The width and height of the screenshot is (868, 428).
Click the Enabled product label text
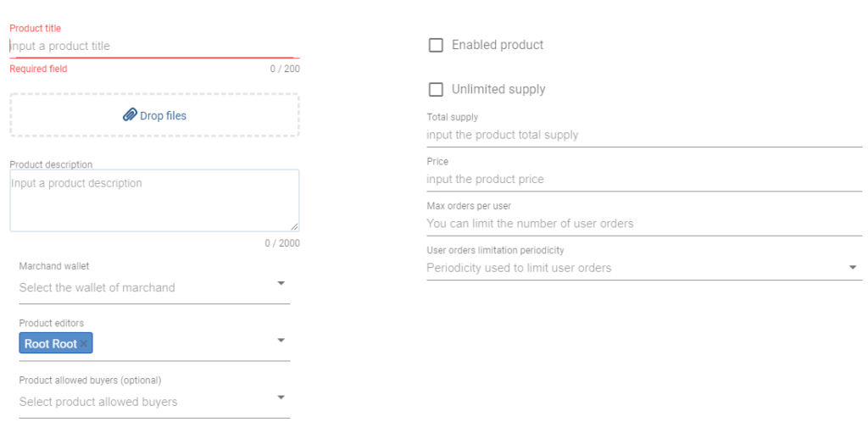pyautogui.click(x=498, y=45)
